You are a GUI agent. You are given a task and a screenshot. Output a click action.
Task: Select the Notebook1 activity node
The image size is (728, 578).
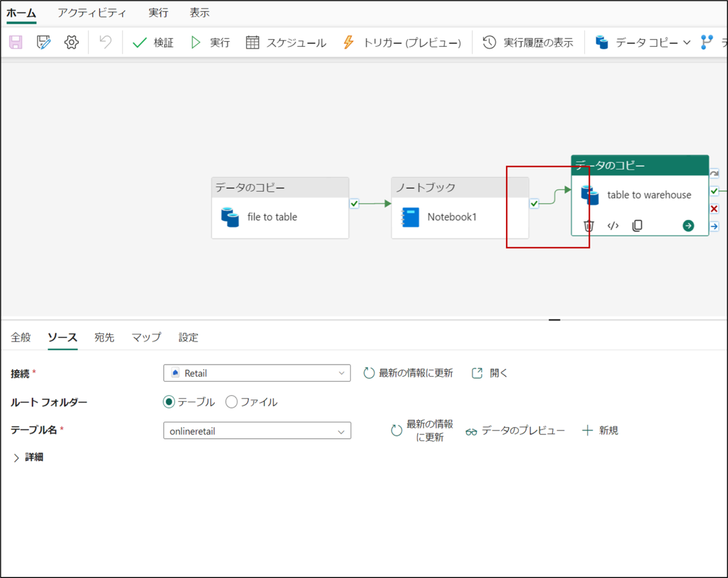click(460, 208)
